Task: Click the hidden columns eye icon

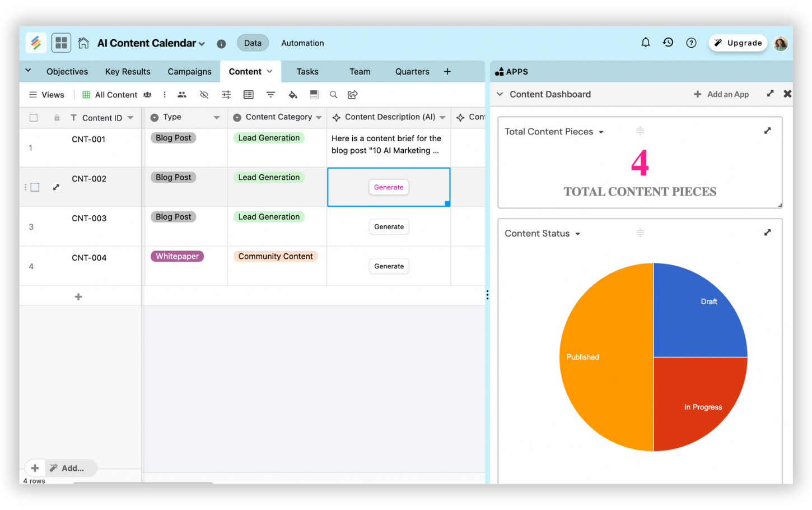Action: coord(204,95)
